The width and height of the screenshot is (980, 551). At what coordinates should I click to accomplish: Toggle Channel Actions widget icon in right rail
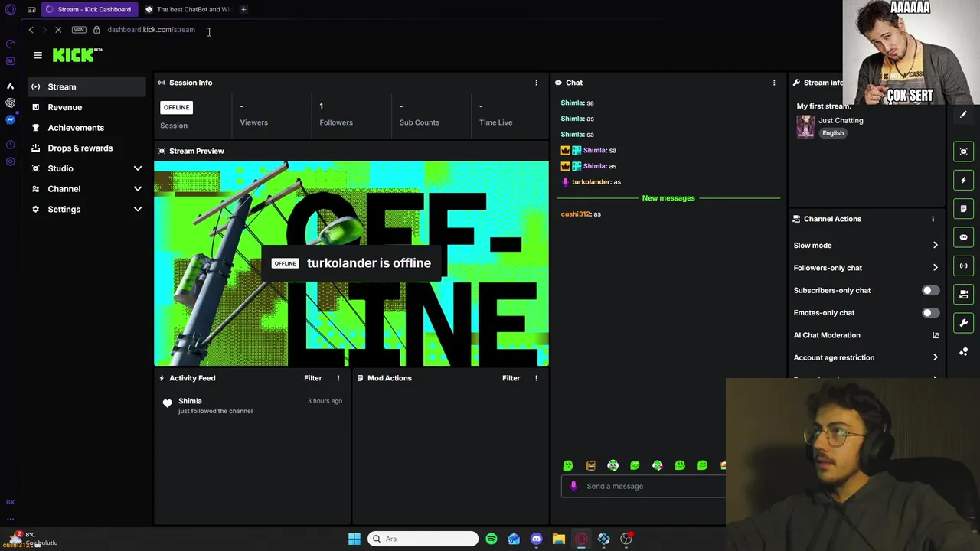(964, 294)
